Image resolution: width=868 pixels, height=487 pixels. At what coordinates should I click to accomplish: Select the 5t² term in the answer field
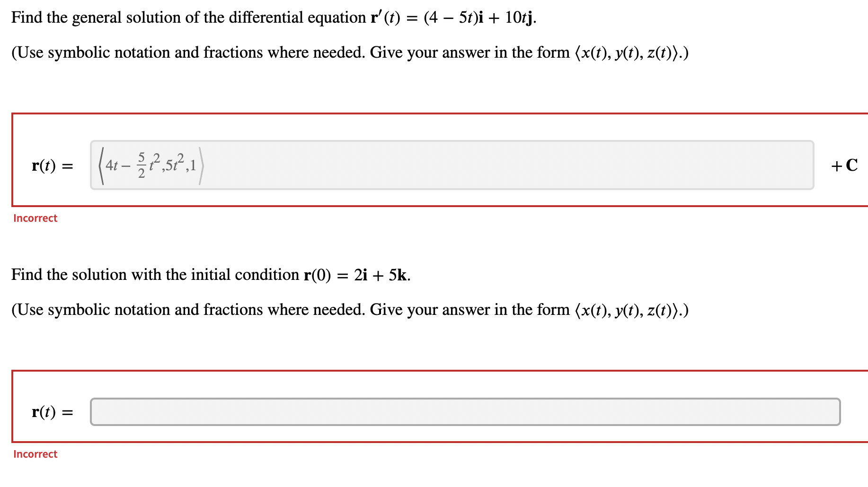[x=174, y=166]
